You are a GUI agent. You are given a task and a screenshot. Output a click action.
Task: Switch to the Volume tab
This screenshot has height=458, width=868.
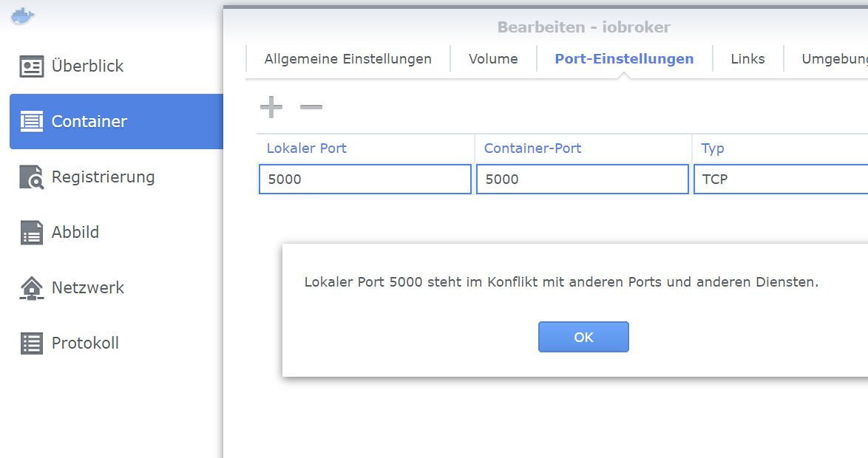click(493, 58)
